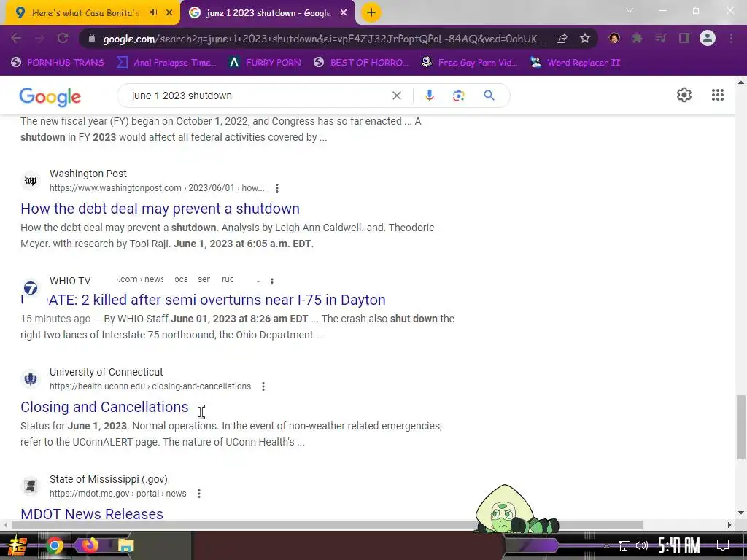Open the media controls icon

tap(661, 38)
